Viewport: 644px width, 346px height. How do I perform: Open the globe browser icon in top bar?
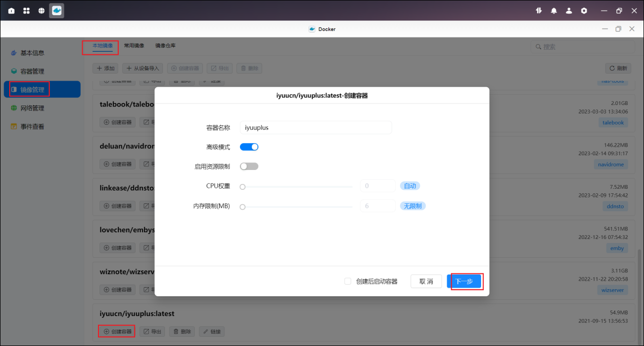[x=41, y=11]
